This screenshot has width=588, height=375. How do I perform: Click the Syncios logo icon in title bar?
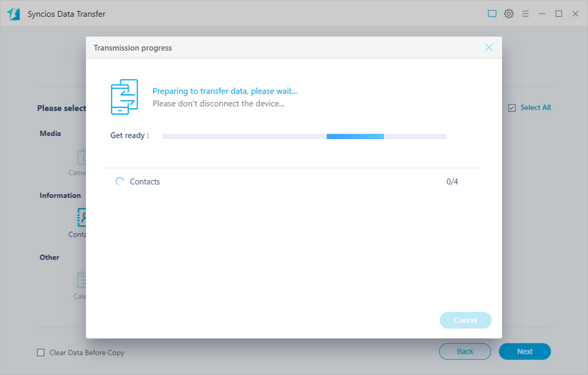pyautogui.click(x=13, y=14)
